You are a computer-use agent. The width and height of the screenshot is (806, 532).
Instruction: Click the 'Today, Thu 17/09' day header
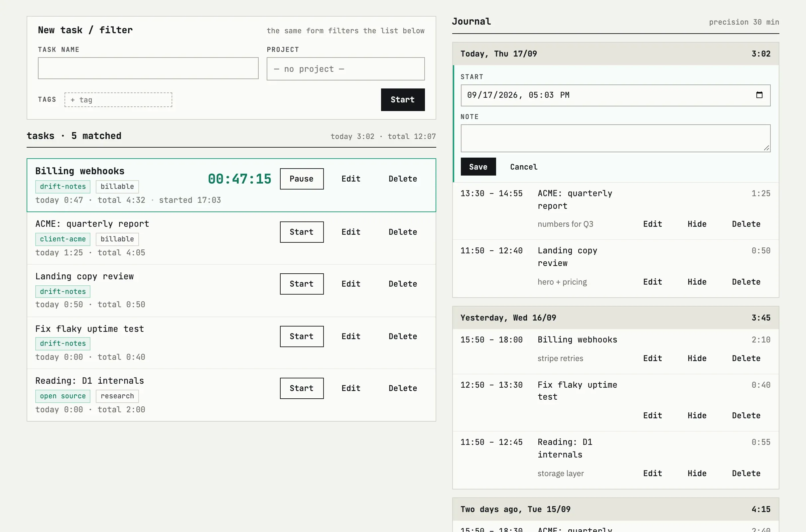615,54
